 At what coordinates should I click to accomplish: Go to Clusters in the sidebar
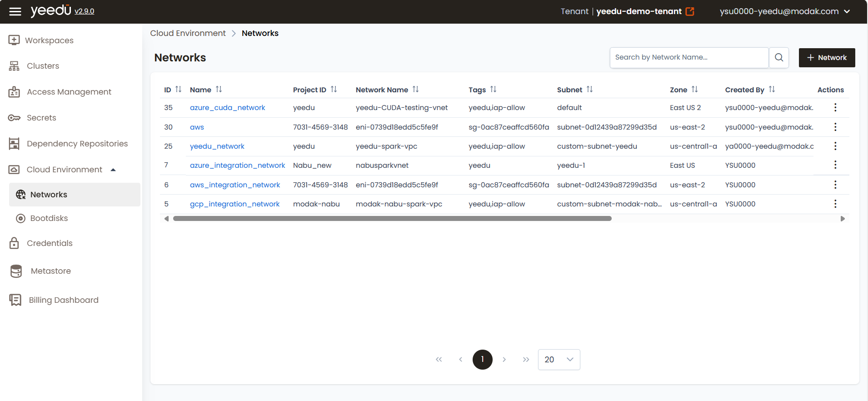click(43, 66)
